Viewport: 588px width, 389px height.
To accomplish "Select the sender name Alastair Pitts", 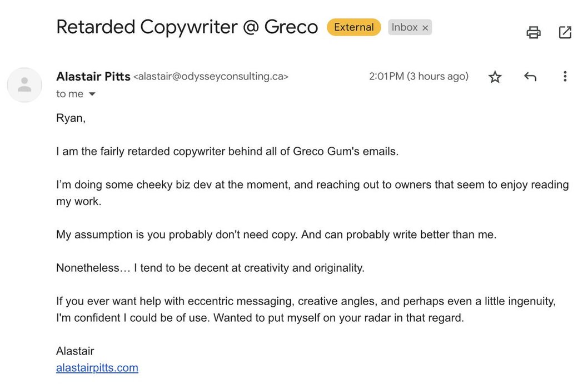I will [93, 77].
